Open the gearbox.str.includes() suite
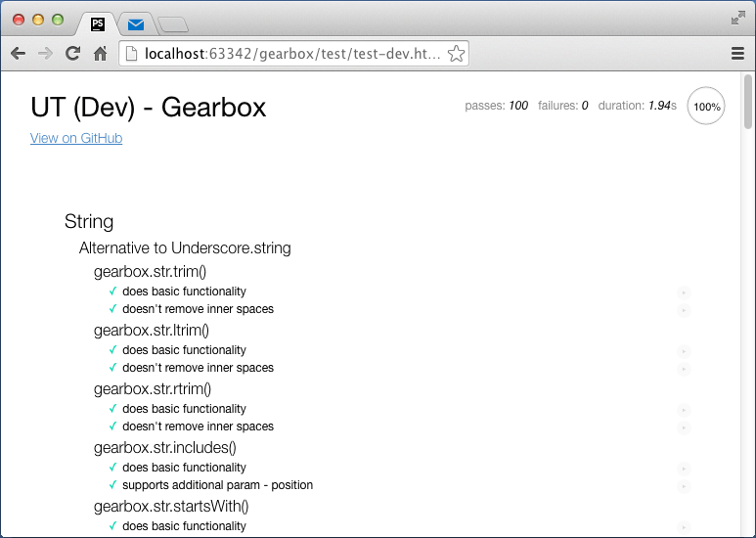Viewport: 756px width, 538px height. tap(165, 448)
